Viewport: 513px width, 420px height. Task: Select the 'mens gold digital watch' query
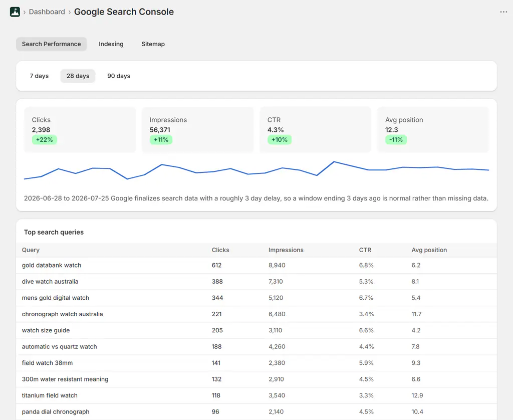coord(55,298)
